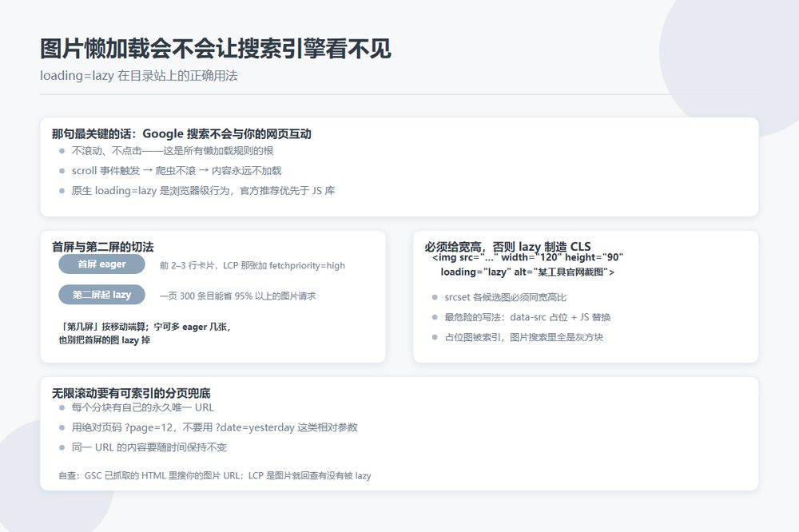The width and height of the screenshot is (799, 532).
Task: Select heading 必须给宽高，否则 lazy 制造 CLS
Action: (x=507, y=247)
